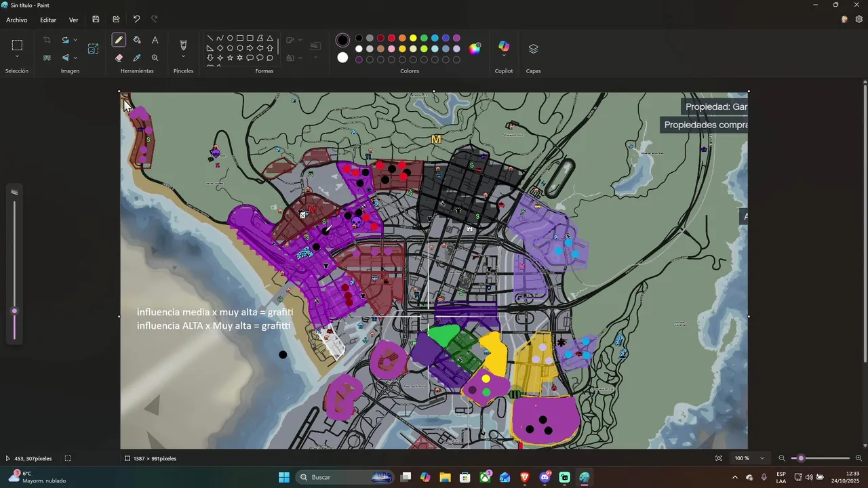Expand the Pinceles brush dropdown
Screen dimensions: 868x488
(183, 57)
